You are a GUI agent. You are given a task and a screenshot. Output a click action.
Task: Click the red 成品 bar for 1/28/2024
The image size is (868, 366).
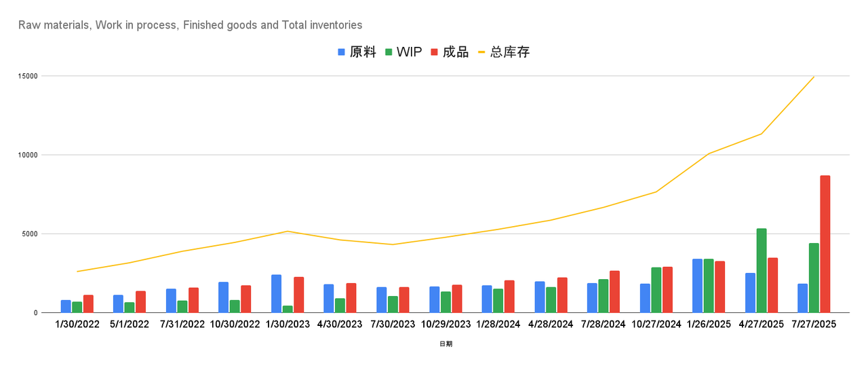pos(509,297)
